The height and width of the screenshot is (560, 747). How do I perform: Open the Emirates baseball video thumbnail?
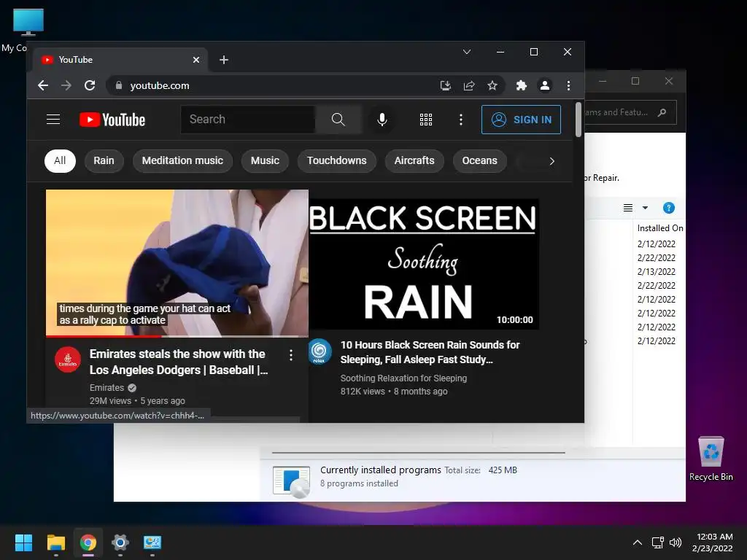click(177, 262)
